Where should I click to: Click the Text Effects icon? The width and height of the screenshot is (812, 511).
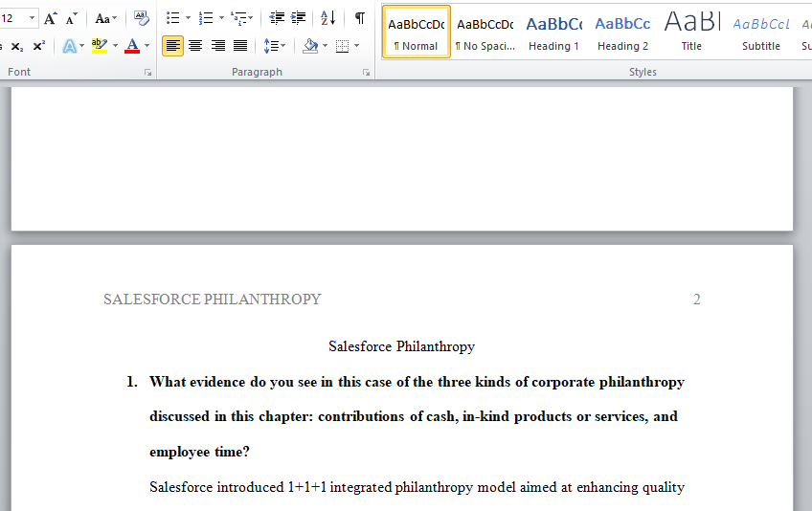(x=69, y=47)
